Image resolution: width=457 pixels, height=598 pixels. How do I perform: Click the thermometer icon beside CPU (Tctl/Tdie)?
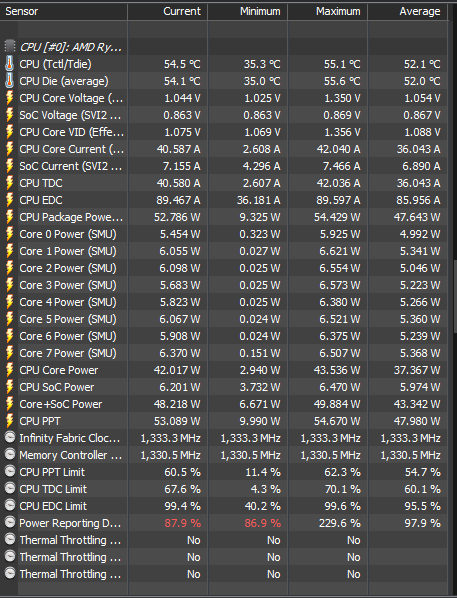10,64
